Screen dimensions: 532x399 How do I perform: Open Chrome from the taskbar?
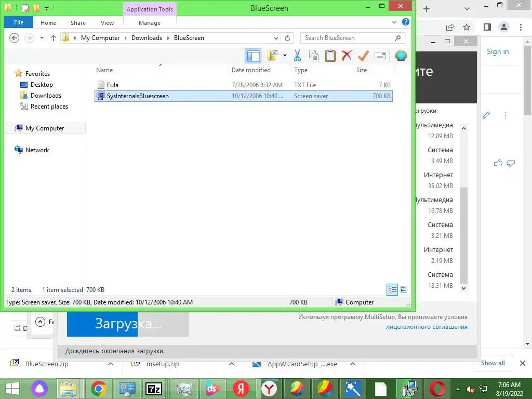(98, 389)
